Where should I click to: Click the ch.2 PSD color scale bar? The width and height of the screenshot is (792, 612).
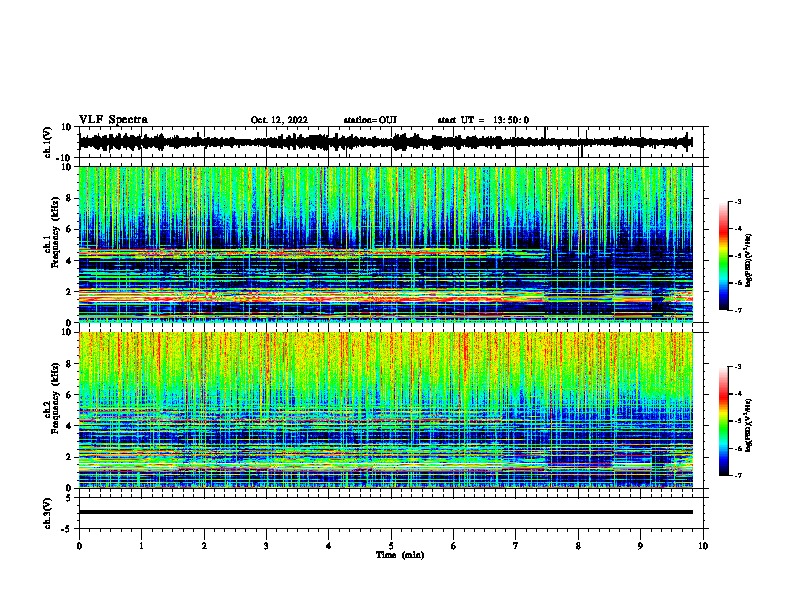(724, 421)
